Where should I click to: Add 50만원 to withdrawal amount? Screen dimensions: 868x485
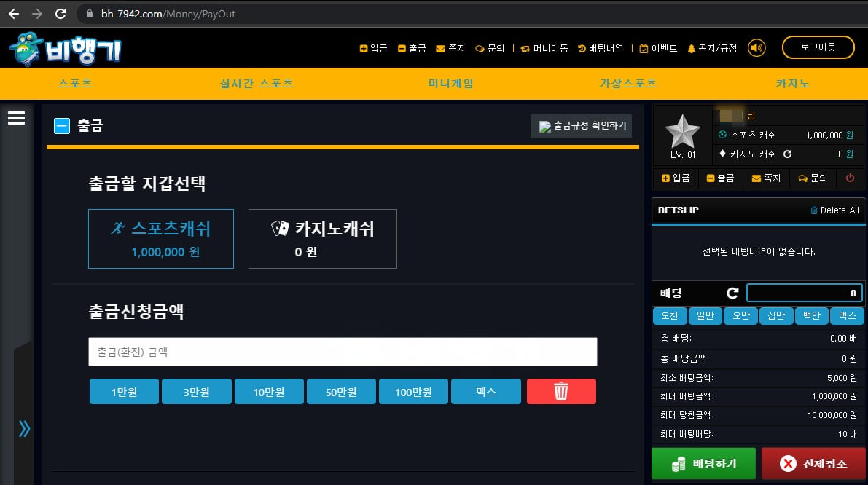341,392
